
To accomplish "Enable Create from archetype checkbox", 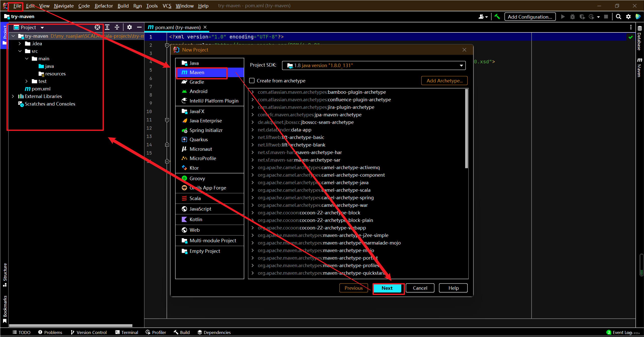I will (252, 81).
